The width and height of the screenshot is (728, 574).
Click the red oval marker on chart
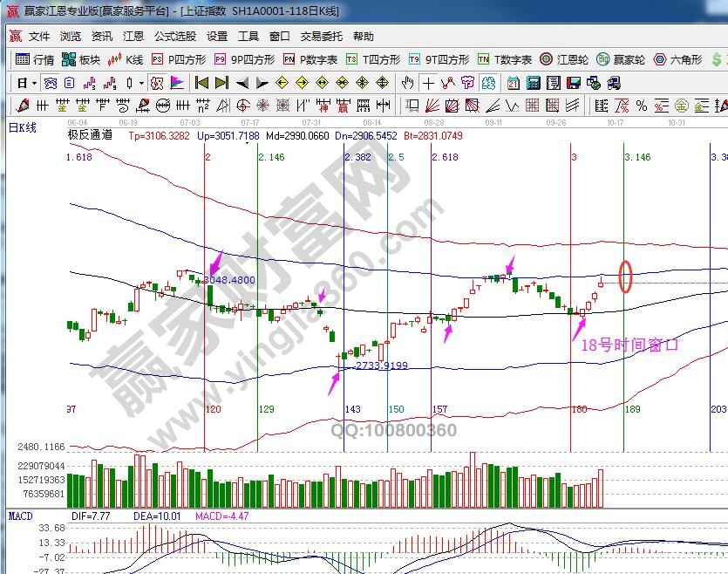[624, 277]
